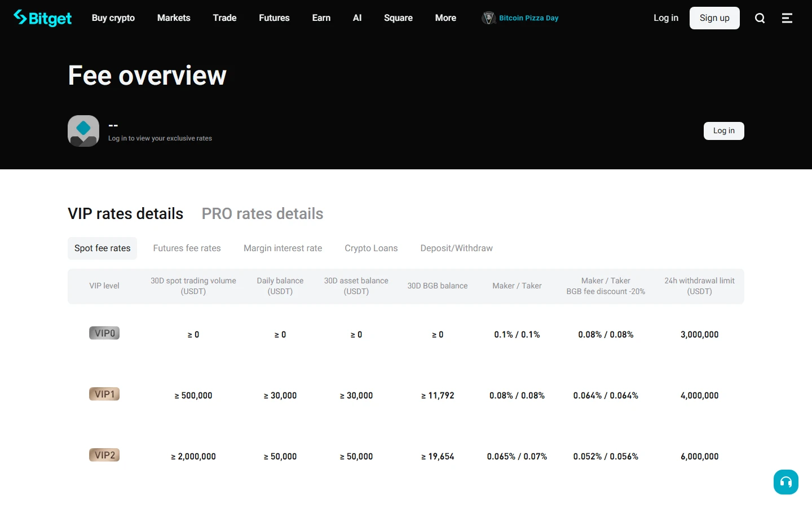Click the Sign up button

714,18
